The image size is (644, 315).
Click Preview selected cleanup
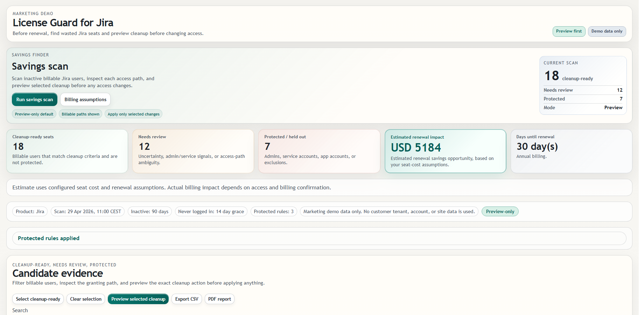(138, 299)
